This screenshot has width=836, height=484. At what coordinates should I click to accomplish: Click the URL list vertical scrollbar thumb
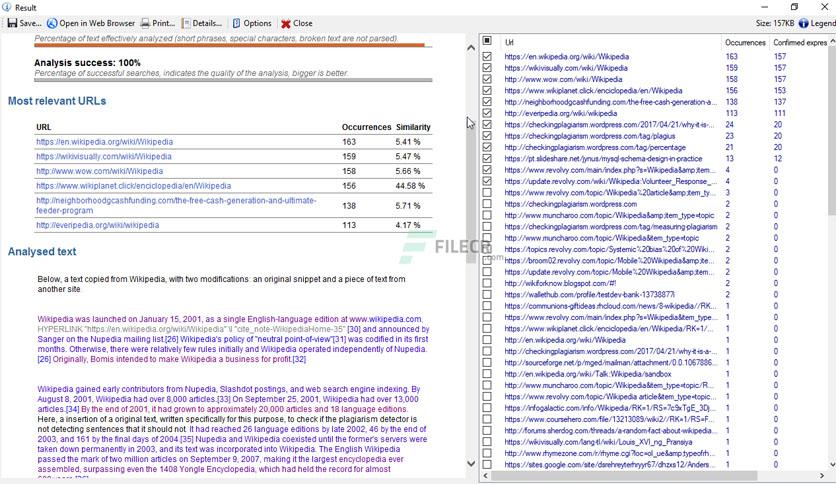832,131
